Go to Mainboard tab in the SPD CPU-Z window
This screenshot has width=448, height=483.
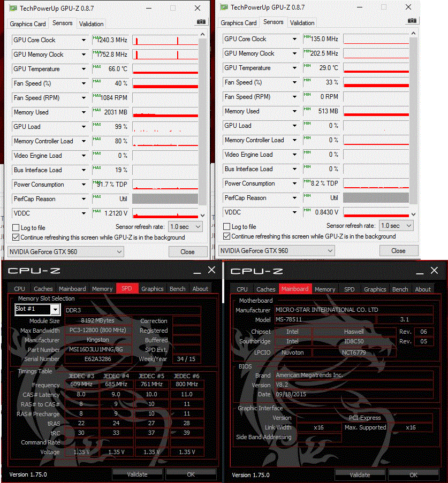coord(72,289)
